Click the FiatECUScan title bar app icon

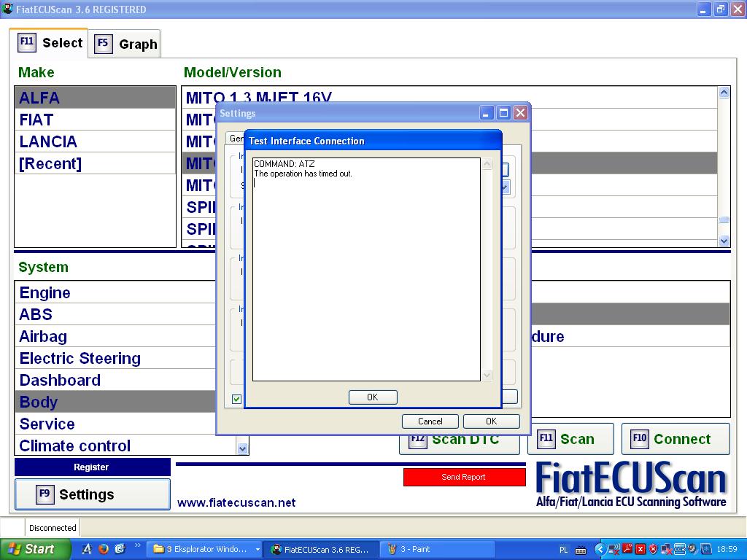click(7, 9)
